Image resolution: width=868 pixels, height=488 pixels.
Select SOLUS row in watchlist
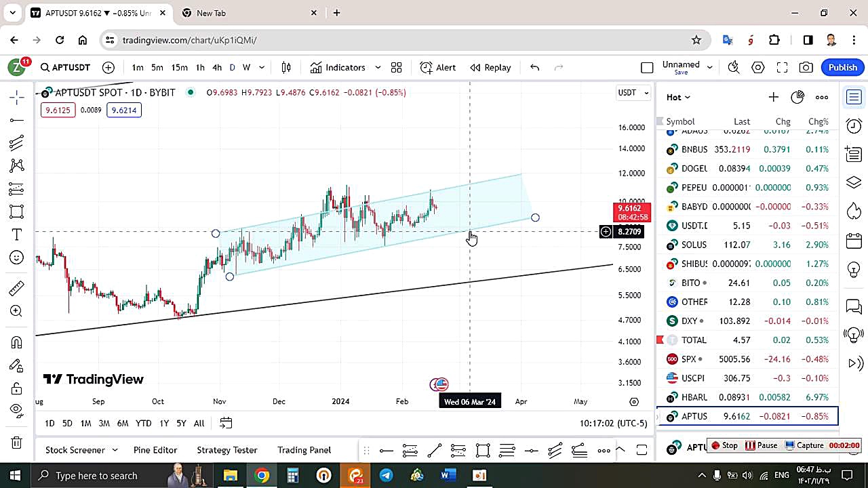pyautogui.click(x=747, y=245)
